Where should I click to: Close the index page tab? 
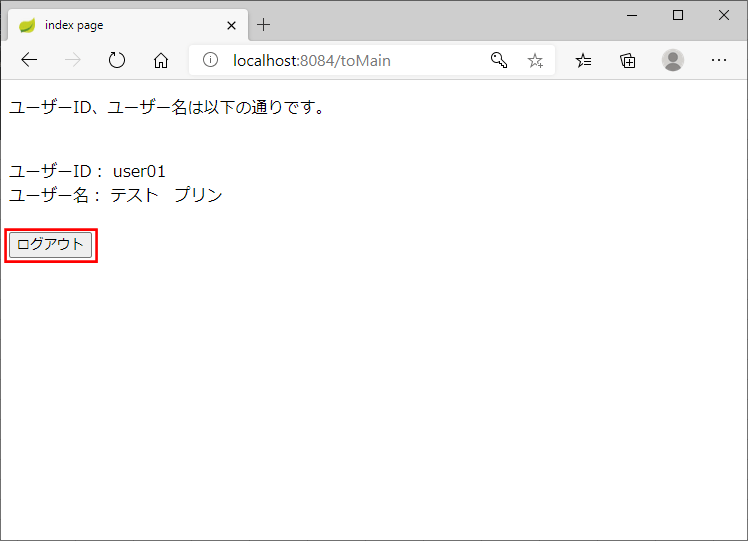(231, 25)
